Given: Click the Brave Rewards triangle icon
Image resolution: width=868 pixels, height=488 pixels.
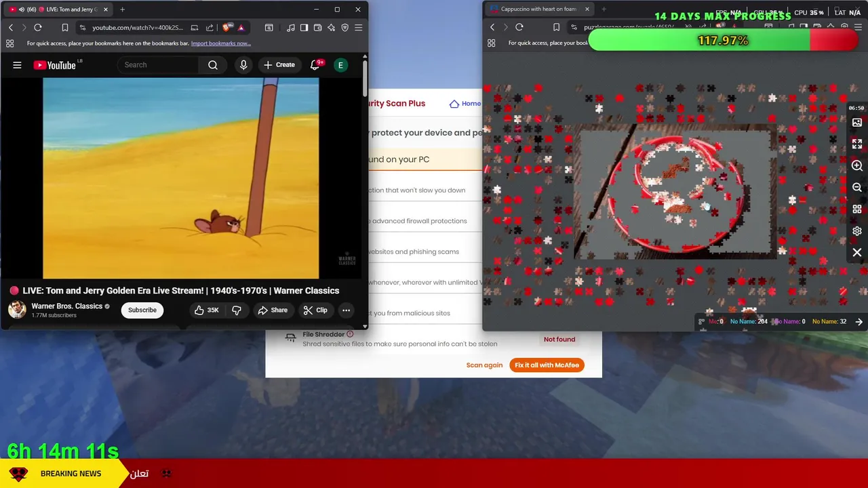Looking at the screenshot, I should pos(241,28).
